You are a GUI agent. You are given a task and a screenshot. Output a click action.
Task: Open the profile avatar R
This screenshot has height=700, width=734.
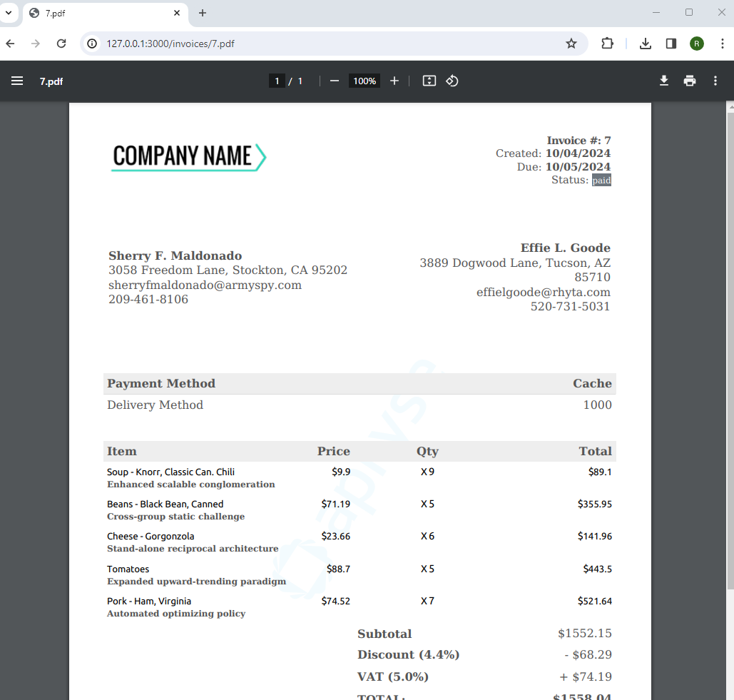pos(696,44)
